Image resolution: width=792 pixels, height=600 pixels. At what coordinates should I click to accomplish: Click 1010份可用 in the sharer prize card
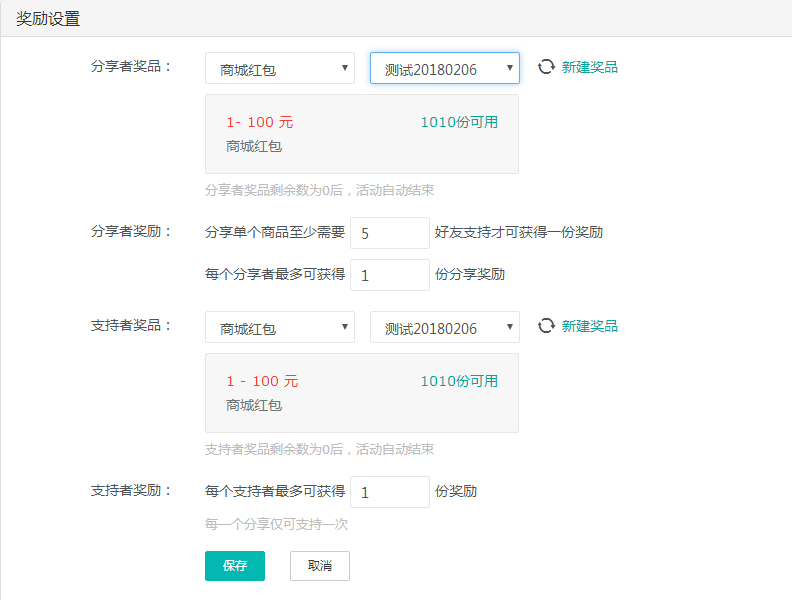459,122
